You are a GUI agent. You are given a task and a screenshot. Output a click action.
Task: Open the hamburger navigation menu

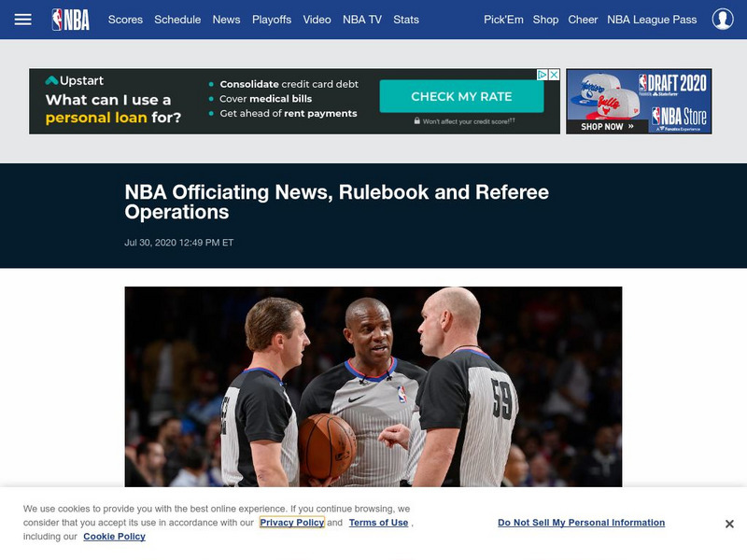pos(22,20)
